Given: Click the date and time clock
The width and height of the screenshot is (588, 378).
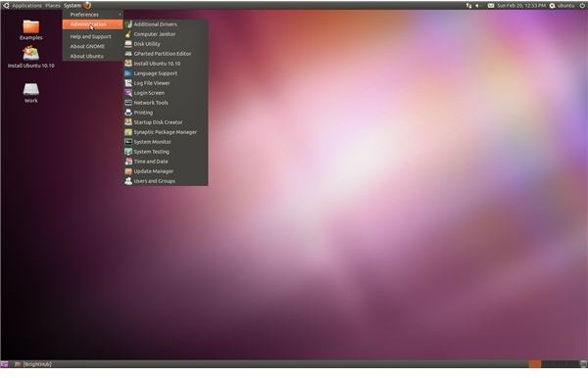Looking at the screenshot, I should [x=521, y=6].
